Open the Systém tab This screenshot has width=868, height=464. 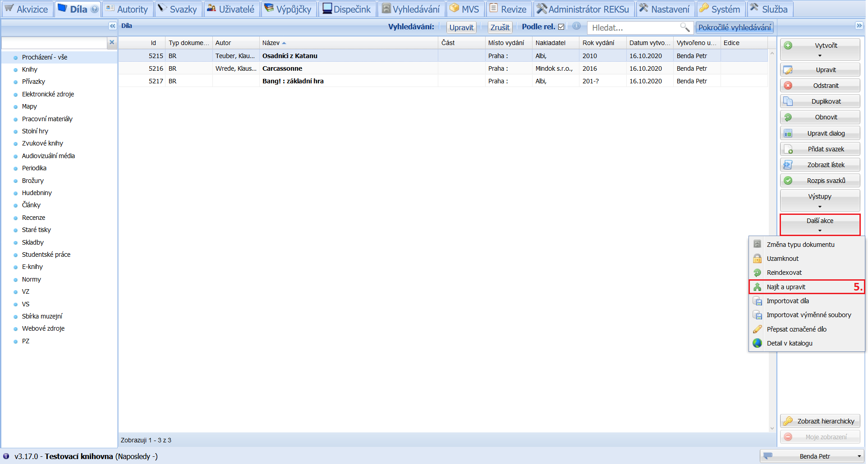[721, 9]
